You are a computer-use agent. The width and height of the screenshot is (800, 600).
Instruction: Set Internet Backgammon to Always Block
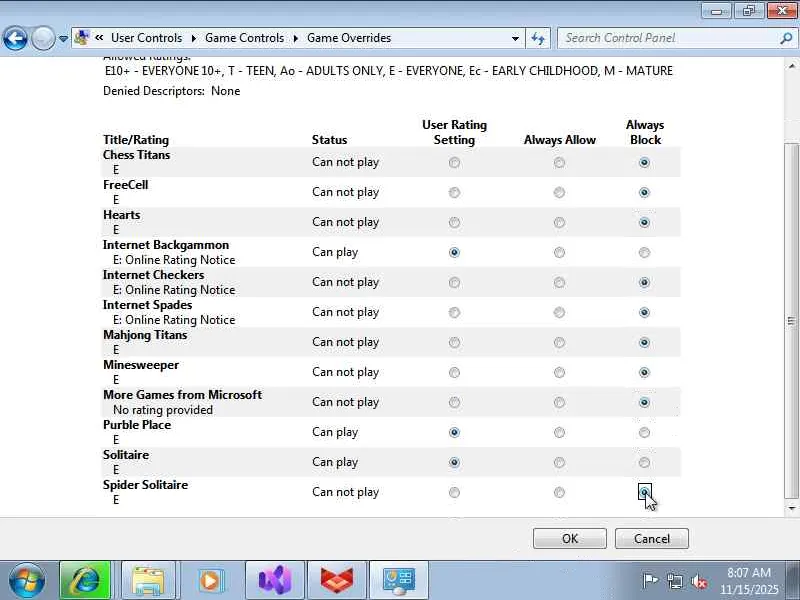coord(644,253)
